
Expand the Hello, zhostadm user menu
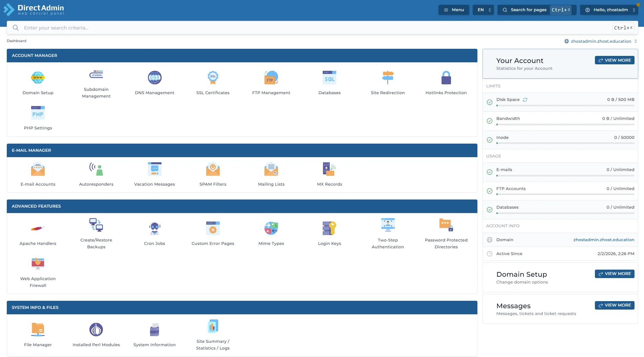609,10
